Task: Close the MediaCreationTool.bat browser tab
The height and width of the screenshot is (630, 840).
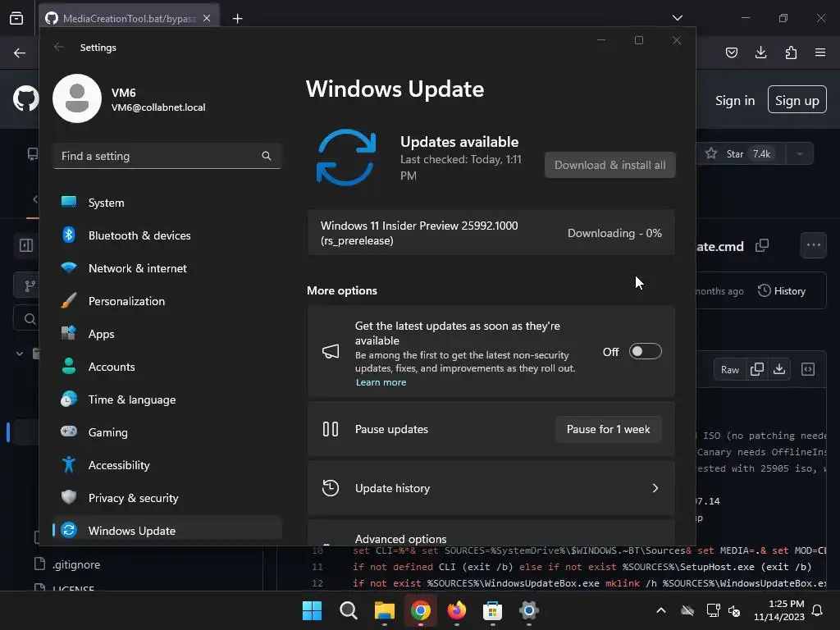Action: (207, 18)
